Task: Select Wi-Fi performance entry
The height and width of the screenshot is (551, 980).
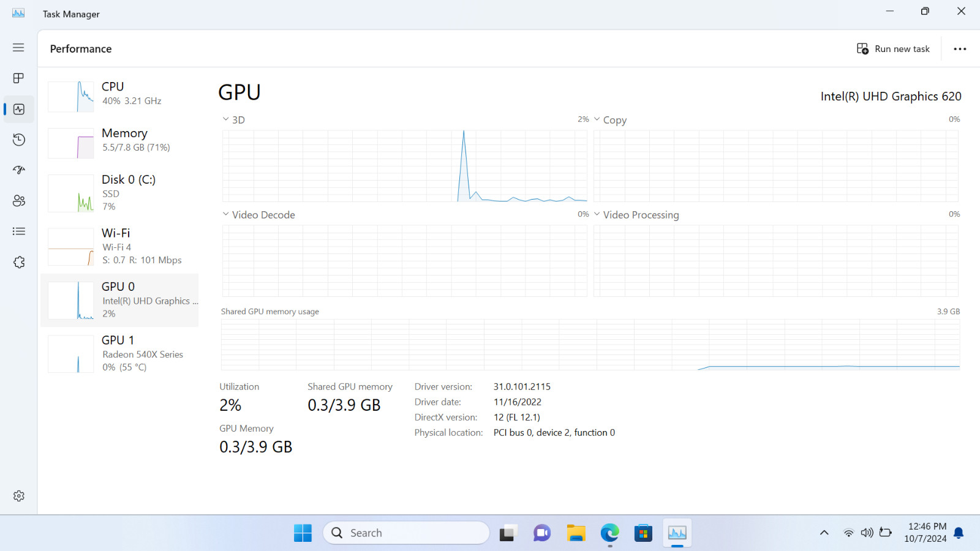Action: click(x=120, y=246)
